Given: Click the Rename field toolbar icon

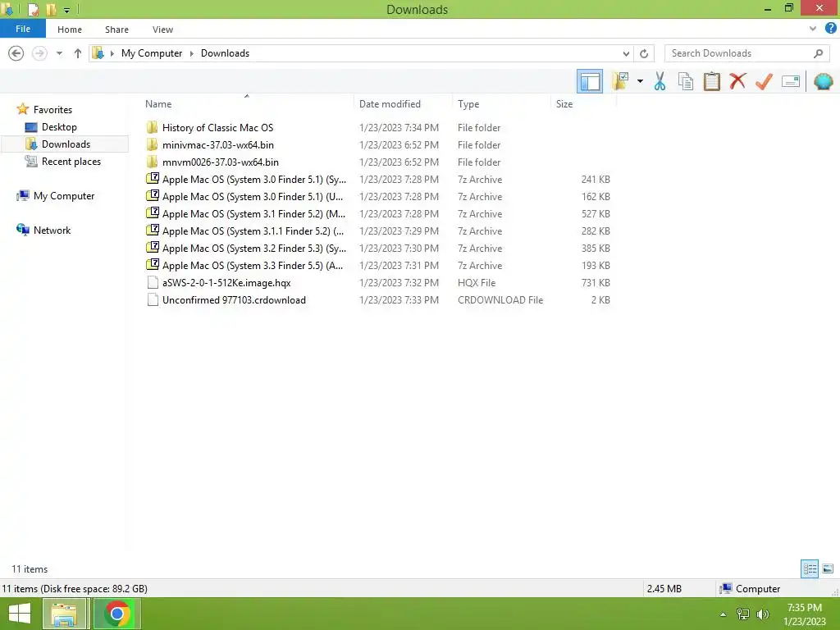Looking at the screenshot, I should (791, 81).
